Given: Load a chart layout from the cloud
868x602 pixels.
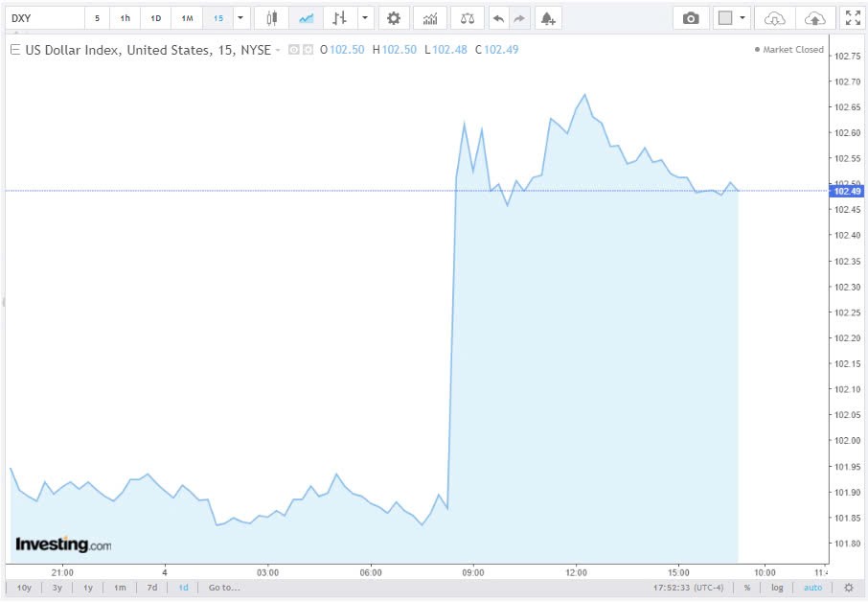Looking at the screenshot, I should 773,17.
